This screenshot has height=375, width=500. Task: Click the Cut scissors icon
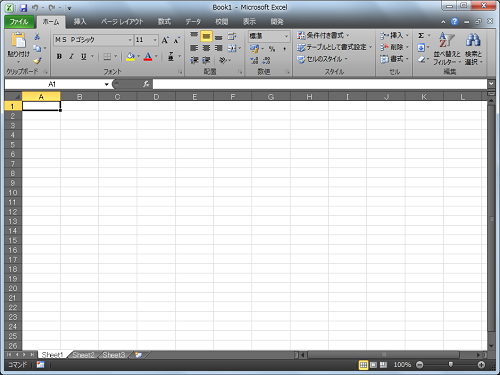tap(37, 37)
